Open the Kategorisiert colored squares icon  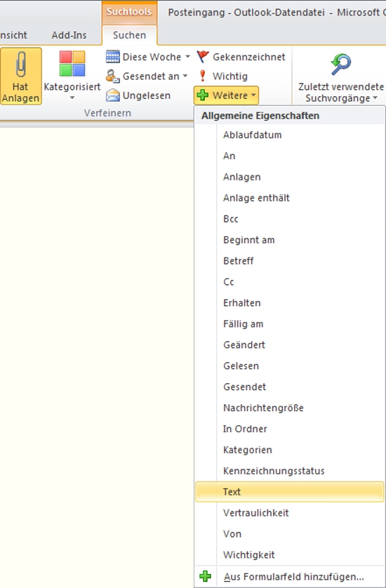point(72,63)
